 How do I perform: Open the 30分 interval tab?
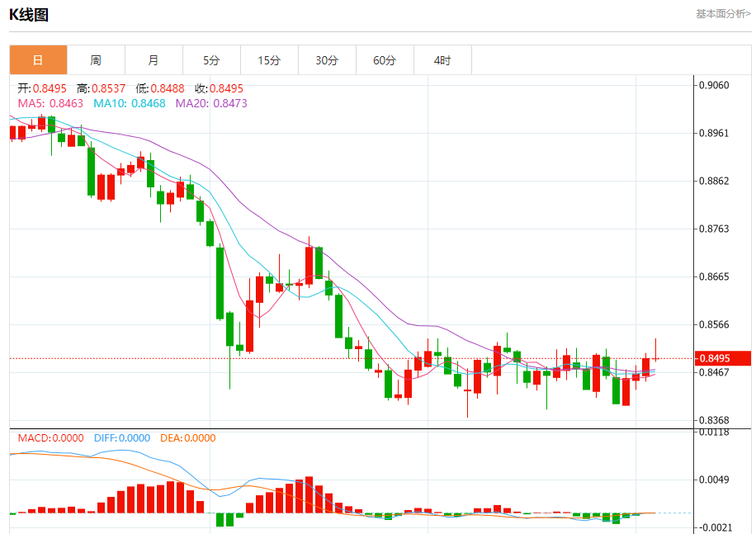pos(328,60)
